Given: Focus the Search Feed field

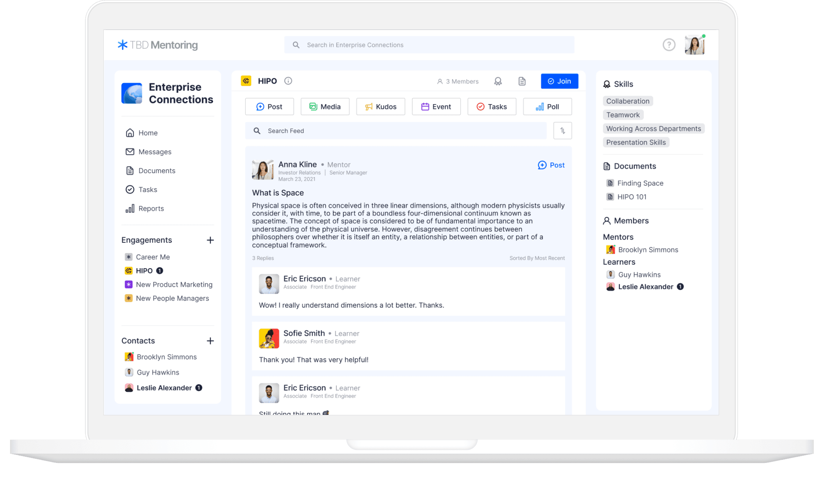Looking at the screenshot, I should coord(396,131).
